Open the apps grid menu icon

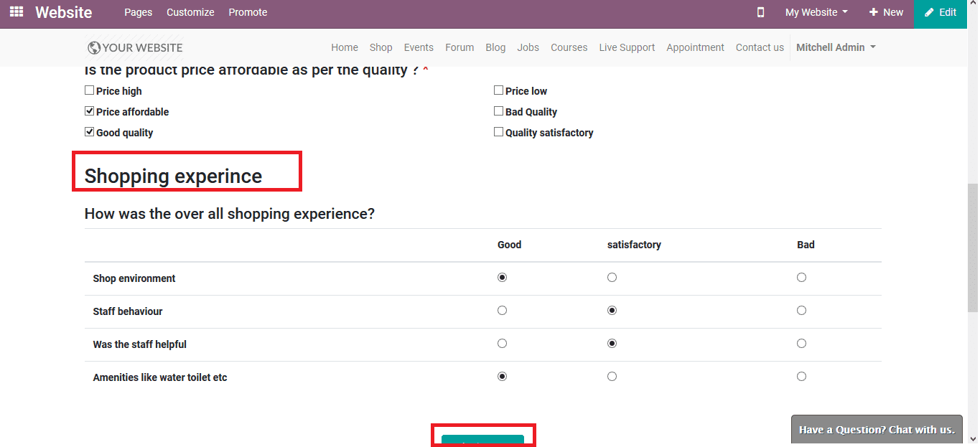coord(16,12)
